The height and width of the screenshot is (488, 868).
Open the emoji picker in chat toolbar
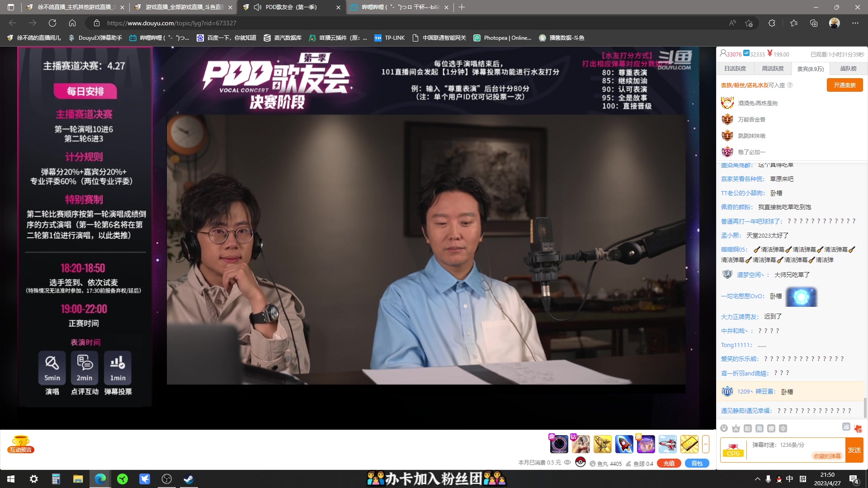click(x=724, y=428)
